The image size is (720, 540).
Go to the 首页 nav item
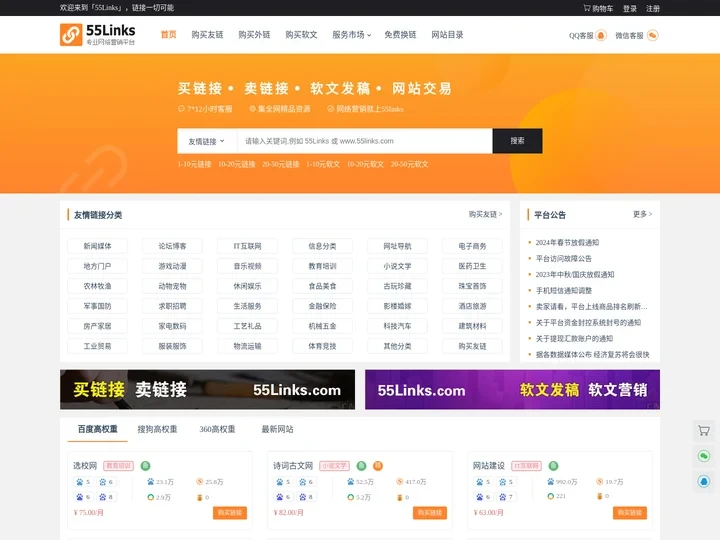click(x=169, y=35)
